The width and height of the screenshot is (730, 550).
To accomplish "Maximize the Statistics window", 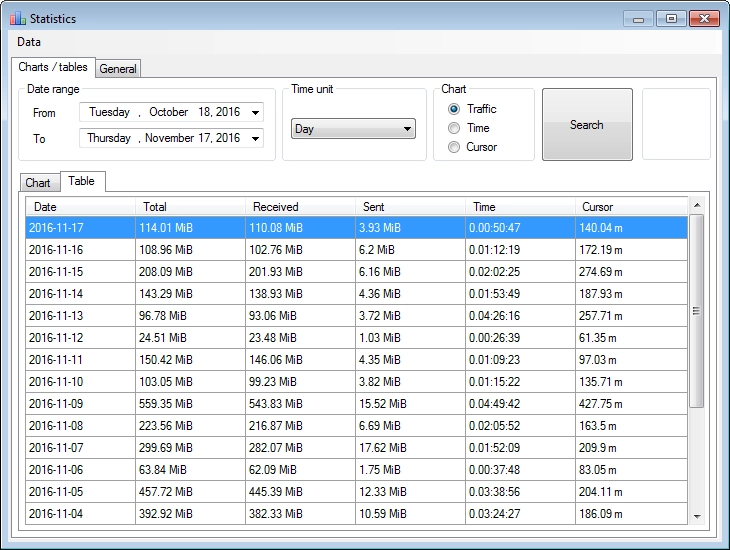I will pyautogui.click(x=671, y=19).
